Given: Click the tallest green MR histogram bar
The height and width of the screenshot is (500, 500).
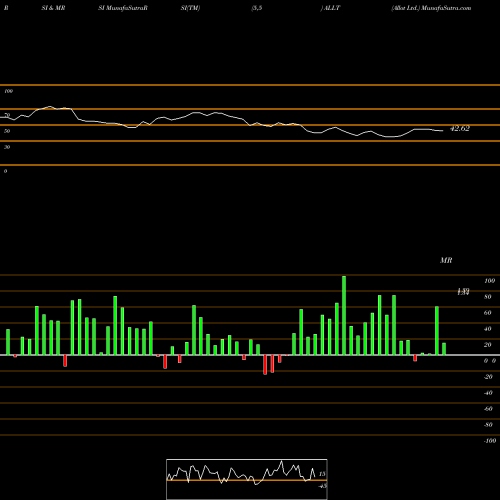Looking at the screenshot, I should [344, 315].
